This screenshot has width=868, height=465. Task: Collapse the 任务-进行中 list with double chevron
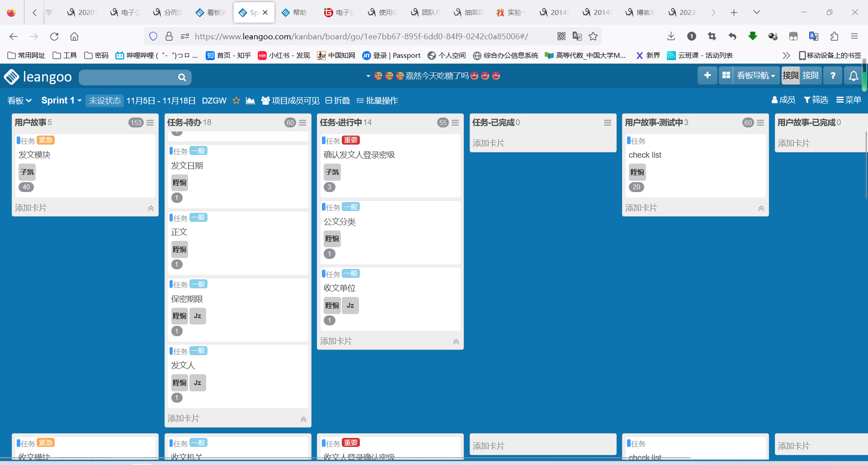tap(456, 342)
